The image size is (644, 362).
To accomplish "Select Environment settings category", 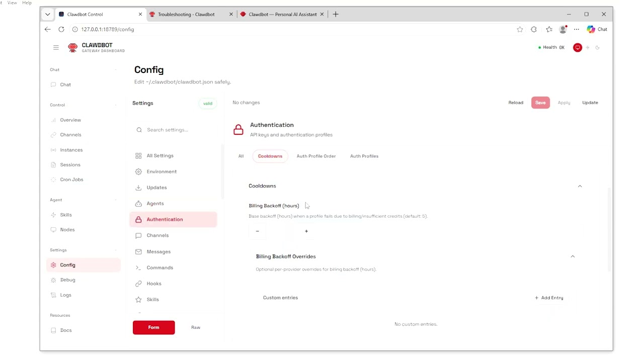I will click(x=173, y=171).
